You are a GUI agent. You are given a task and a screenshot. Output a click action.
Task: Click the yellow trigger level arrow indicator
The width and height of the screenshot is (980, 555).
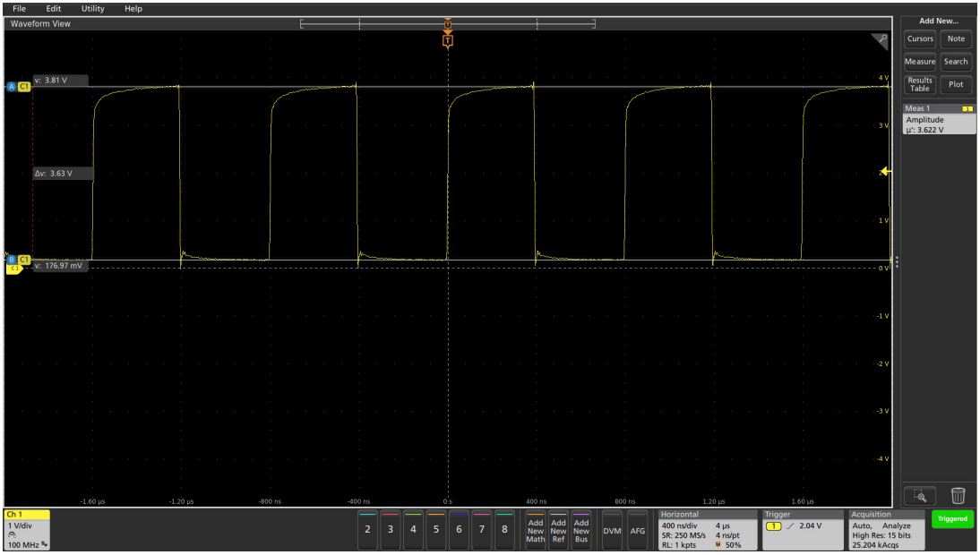[885, 172]
